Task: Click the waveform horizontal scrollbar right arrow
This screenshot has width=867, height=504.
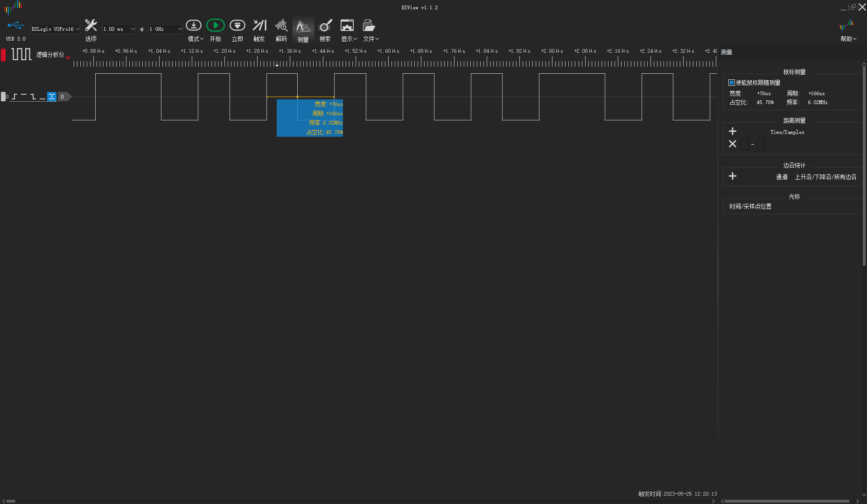Action: click(713, 501)
